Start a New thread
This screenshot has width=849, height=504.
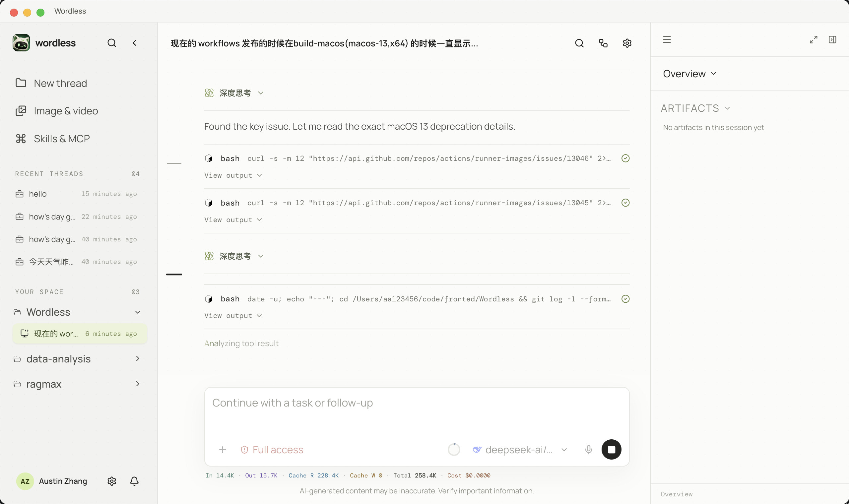click(x=51, y=83)
